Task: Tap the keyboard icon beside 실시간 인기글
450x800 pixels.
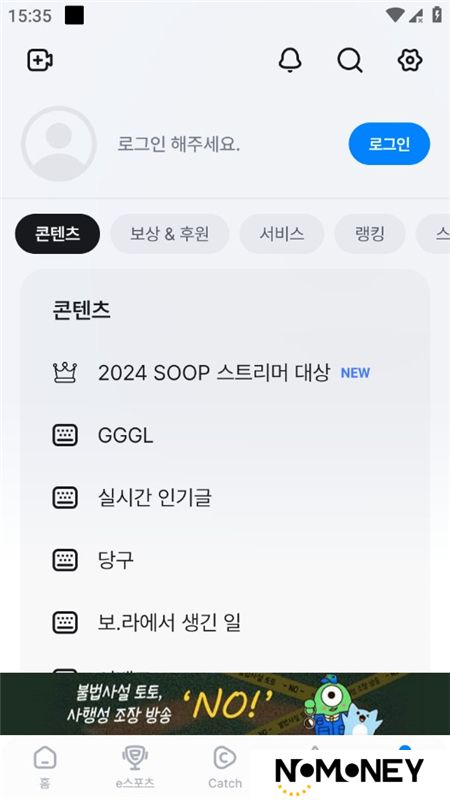Action: coord(65,497)
